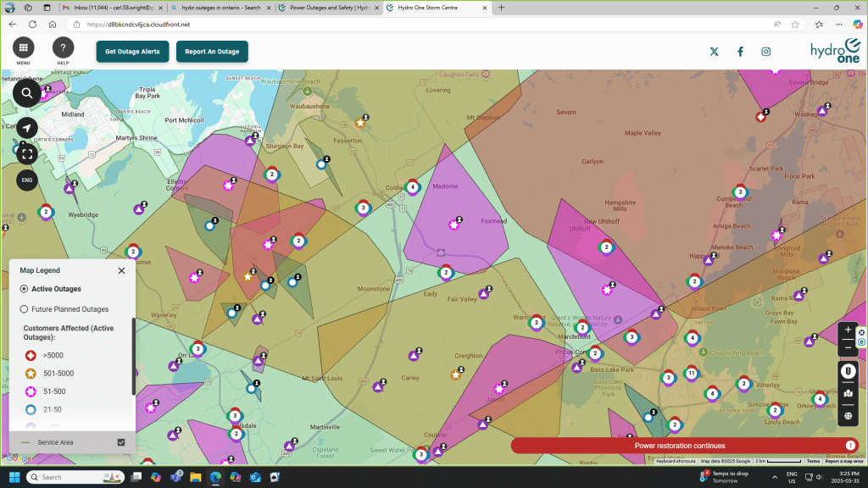Viewport: 868px width, 488px height.
Task: Click the HELP question mark icon
Action: pyautogui.click(x=63, y=48)
